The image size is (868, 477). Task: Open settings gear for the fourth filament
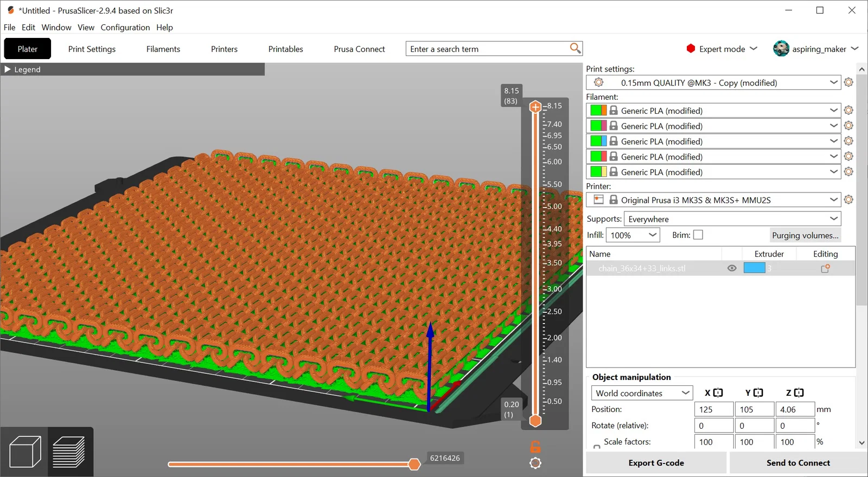(x=848, y=156)
